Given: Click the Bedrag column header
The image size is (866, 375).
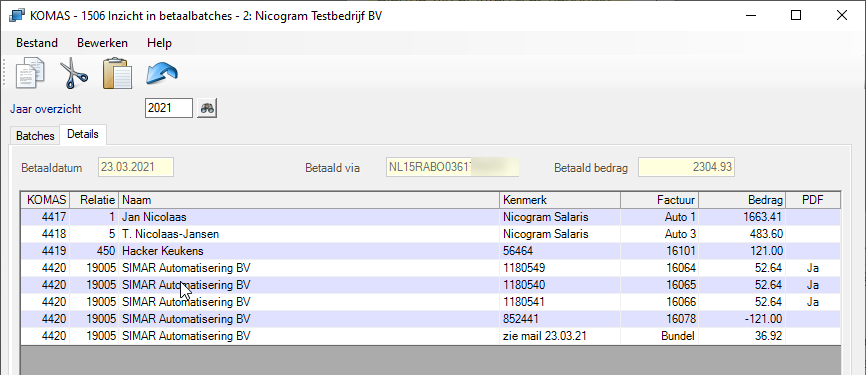Looking at the screenshot, I should pyautogui.click(x=742, y=200).
